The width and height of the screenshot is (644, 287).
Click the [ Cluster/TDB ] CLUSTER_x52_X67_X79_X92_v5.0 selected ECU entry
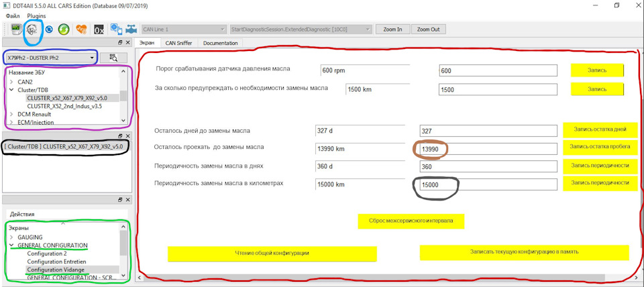(64, 146)
